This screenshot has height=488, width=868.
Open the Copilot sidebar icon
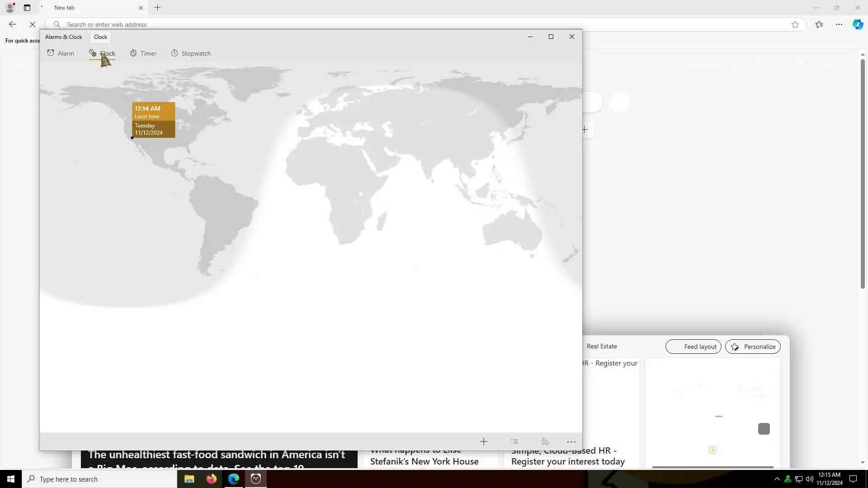pyautogui.click(x=858, y=24)
